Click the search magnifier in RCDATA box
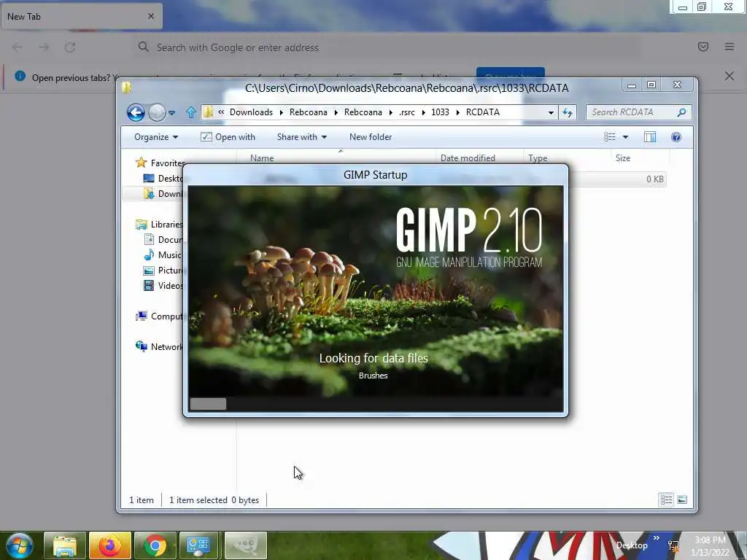This screenshot has width=747, height=560. pos(682,112)
